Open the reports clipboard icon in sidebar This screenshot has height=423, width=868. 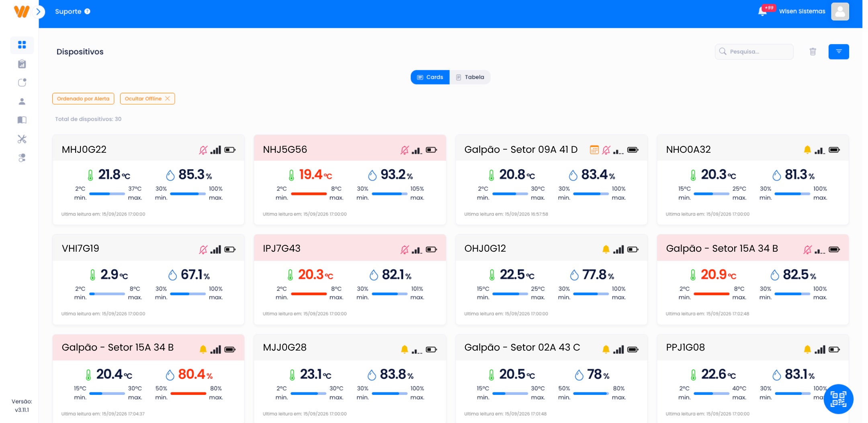click(x=22, y=64)
